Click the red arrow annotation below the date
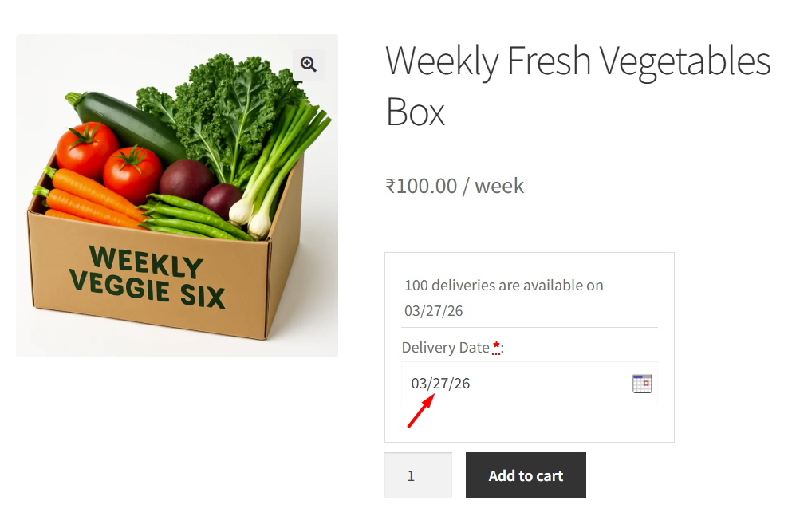788x532 pixels. coord(420,411)
